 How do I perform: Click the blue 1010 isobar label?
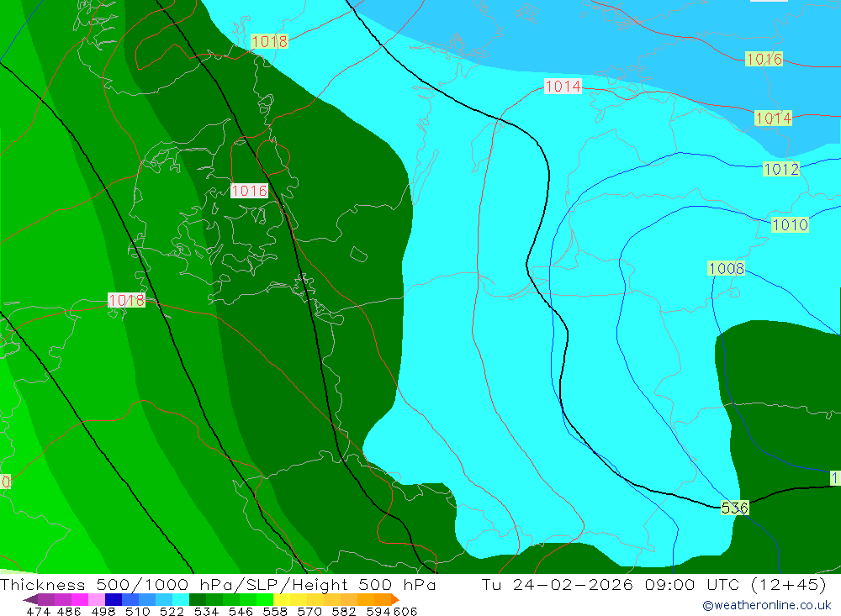point(790,224)
